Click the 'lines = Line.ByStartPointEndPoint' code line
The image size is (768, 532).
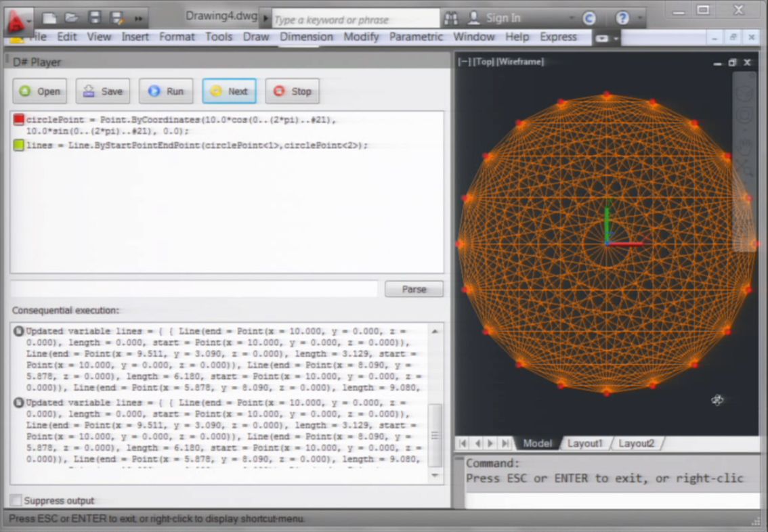coord(197,145)
